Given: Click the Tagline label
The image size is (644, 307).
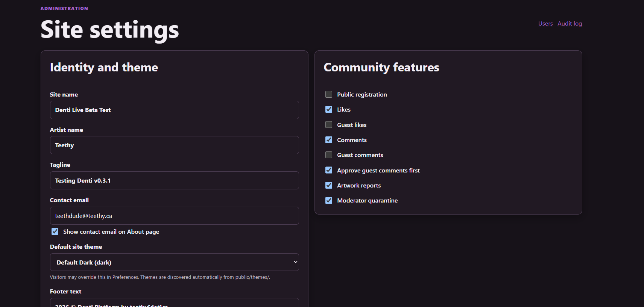Looking at the screenshot, I should point(60,165).
